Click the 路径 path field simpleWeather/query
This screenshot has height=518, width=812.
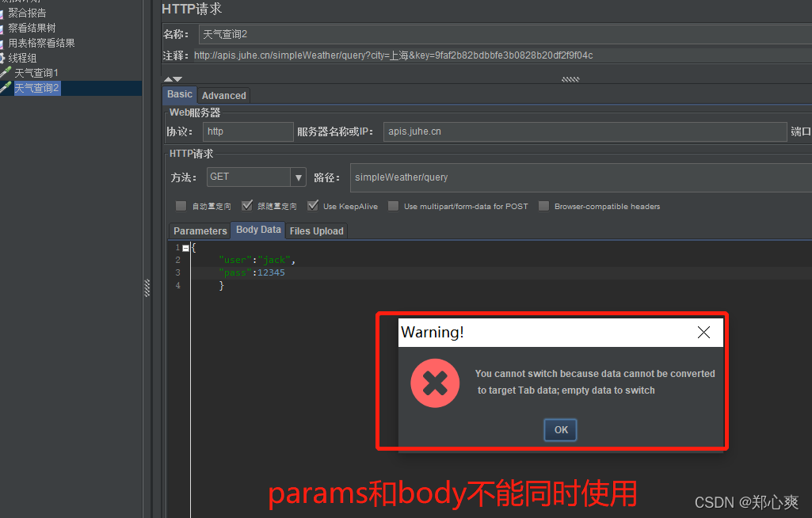tap(581, 177)
